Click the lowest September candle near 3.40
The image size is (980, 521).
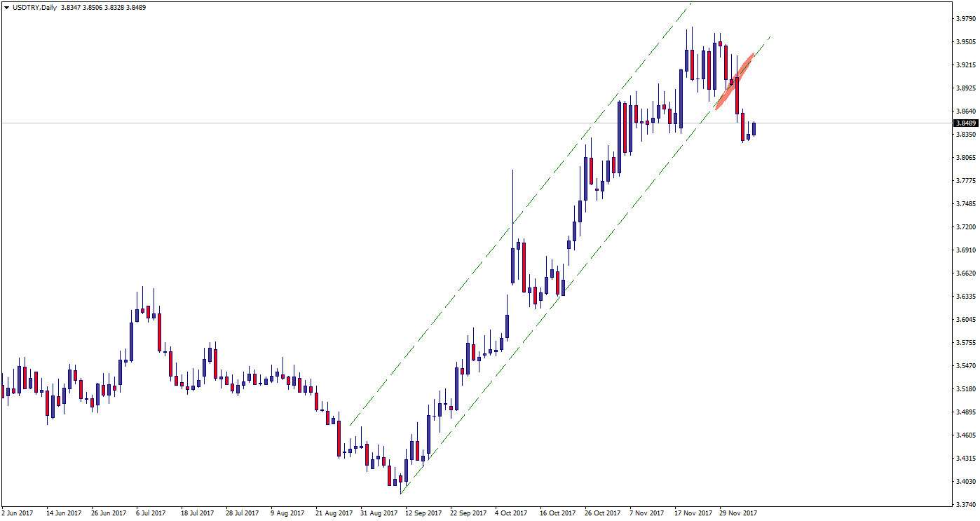pyautogui.click(x=390, y=476)
